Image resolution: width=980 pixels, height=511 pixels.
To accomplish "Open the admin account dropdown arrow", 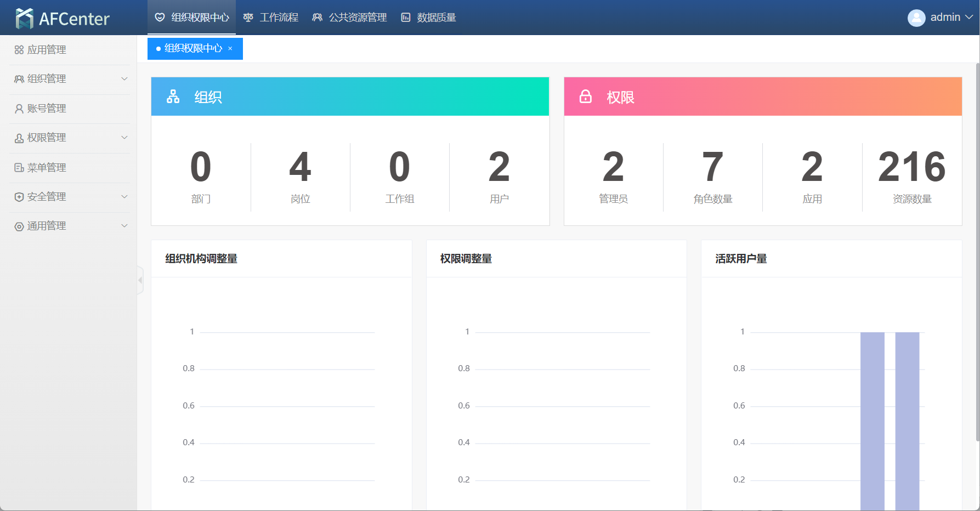I will click(969, 18).
